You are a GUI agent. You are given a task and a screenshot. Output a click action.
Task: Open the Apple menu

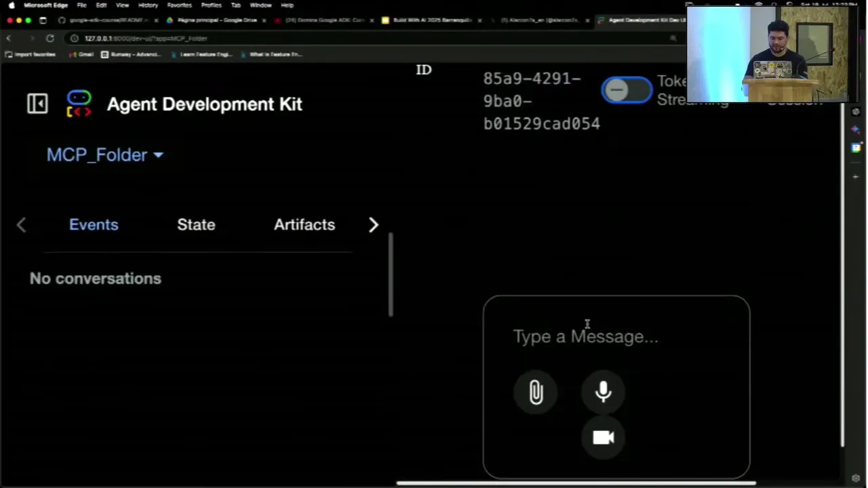pos(11,5)
